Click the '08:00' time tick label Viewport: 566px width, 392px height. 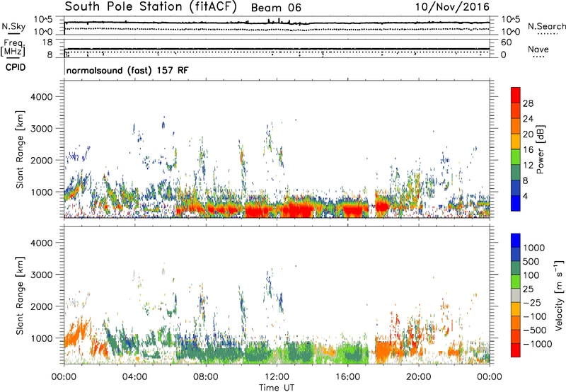206,377
